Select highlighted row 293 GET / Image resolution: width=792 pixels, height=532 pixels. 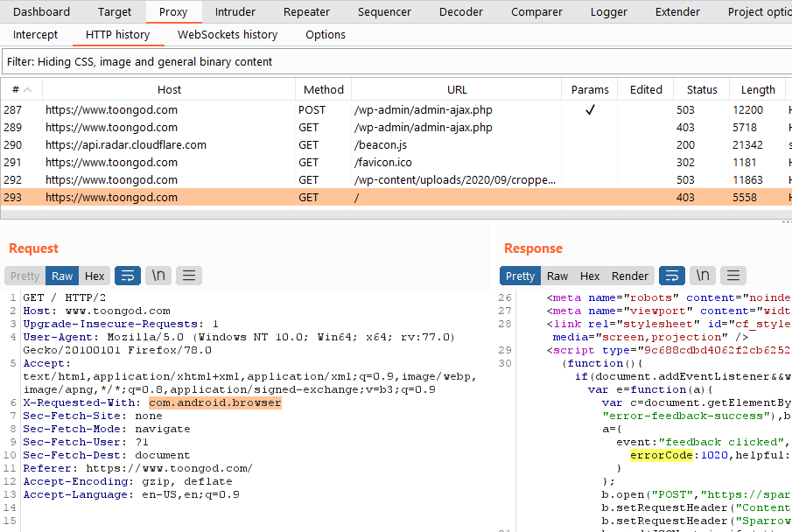[396, 197]
